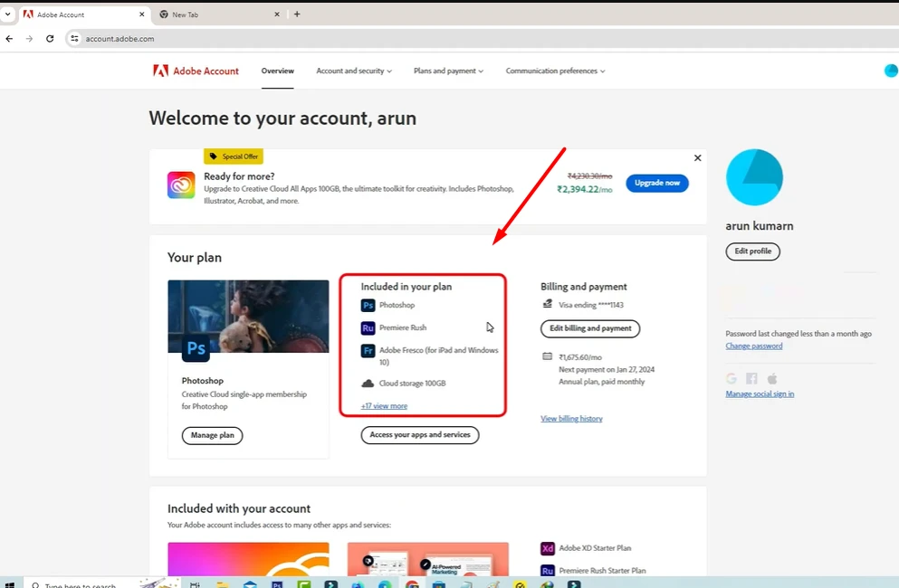Screen dimensions: 899x588
Task: Close the New Tab browser tab
Action: (x=277, y=14)
